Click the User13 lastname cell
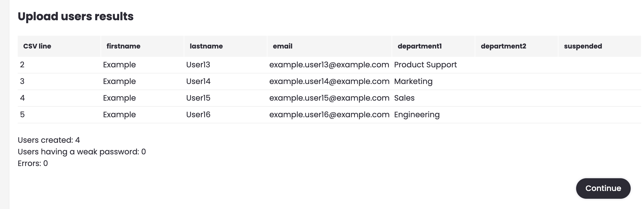This screenshot has width=644, height=209. coord(225,65)
